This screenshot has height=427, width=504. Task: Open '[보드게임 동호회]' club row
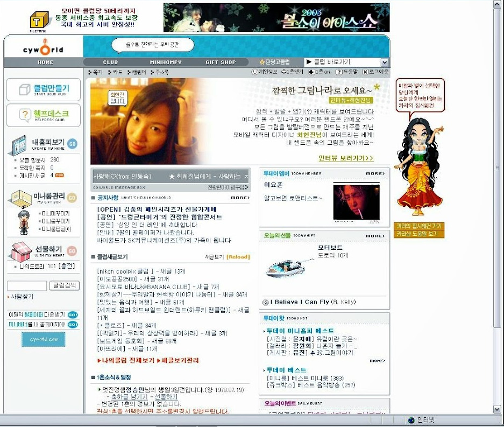(137, 341)
